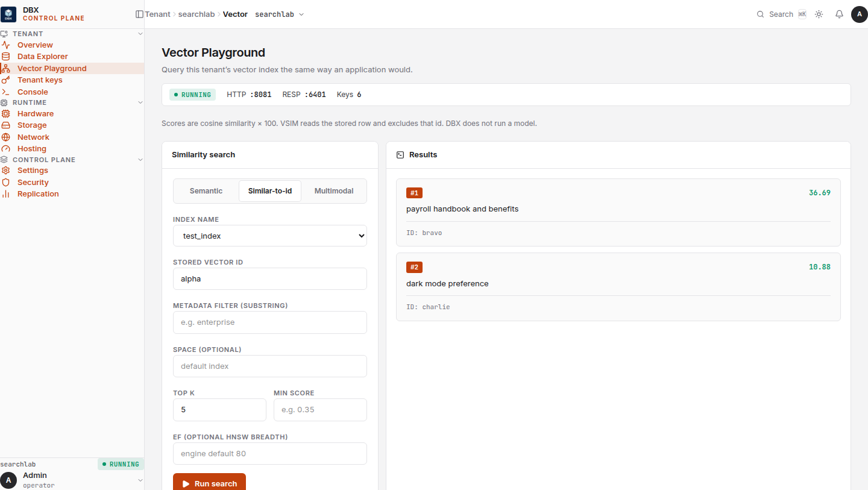Click the Hosting gauge icon
Image resolution: width=868 pixels, height=490 pixels.
click(5, 149)
